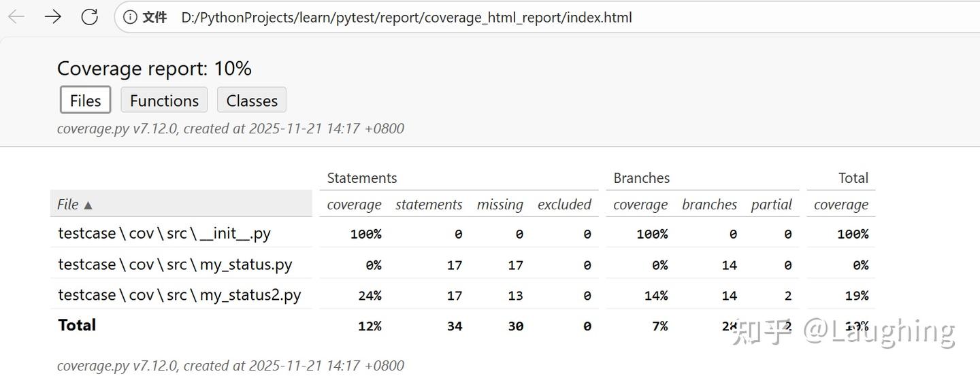
Task: Focus the address bar file path
Action: tap(406, 17)
